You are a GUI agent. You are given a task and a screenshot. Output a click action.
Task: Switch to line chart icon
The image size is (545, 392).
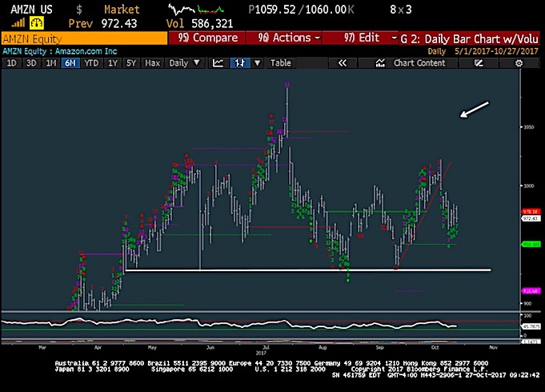(x=218, y=63)
